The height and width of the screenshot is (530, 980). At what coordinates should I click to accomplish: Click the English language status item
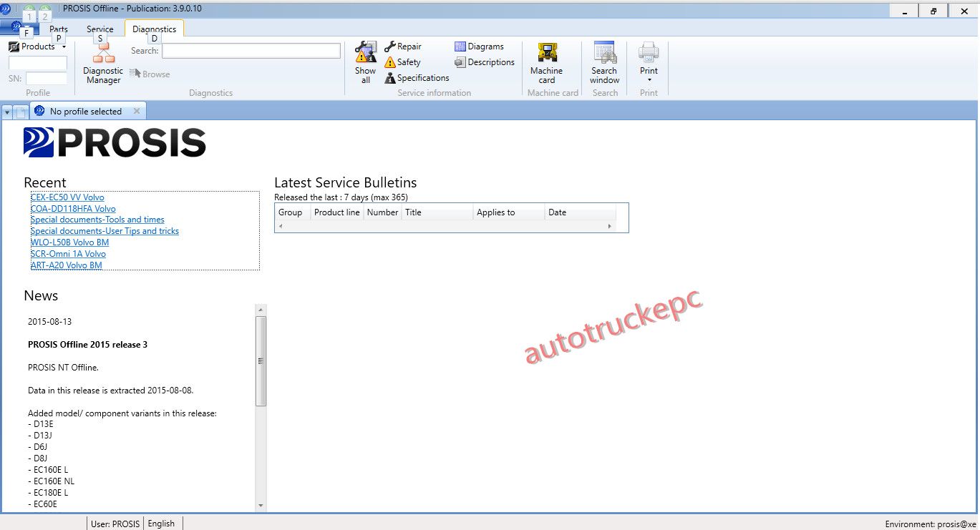click(x=161, y=524)
